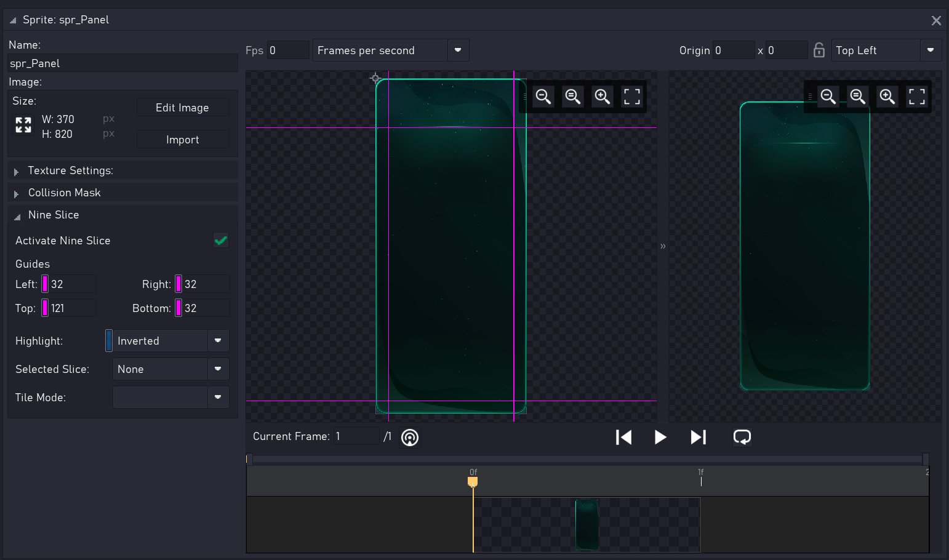Expand the Texture Settings section
This screenshot has height=560, width=949.
pos(17,172)
